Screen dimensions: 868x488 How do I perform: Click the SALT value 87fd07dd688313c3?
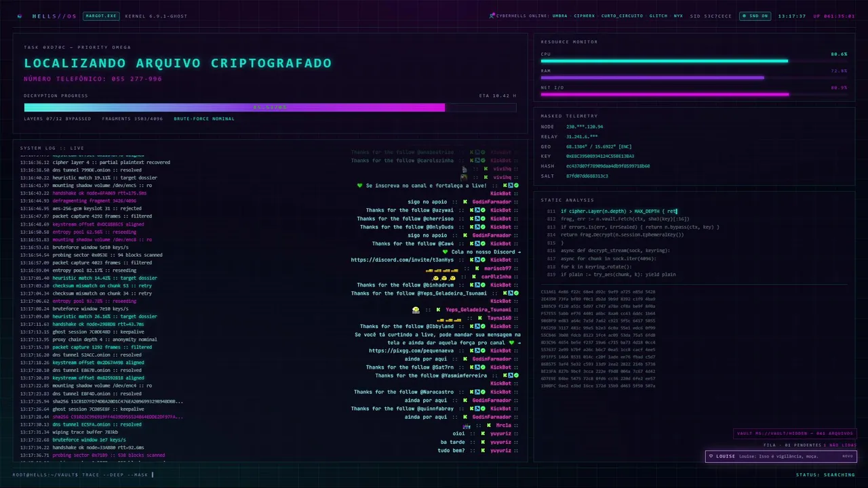[587, 176]
